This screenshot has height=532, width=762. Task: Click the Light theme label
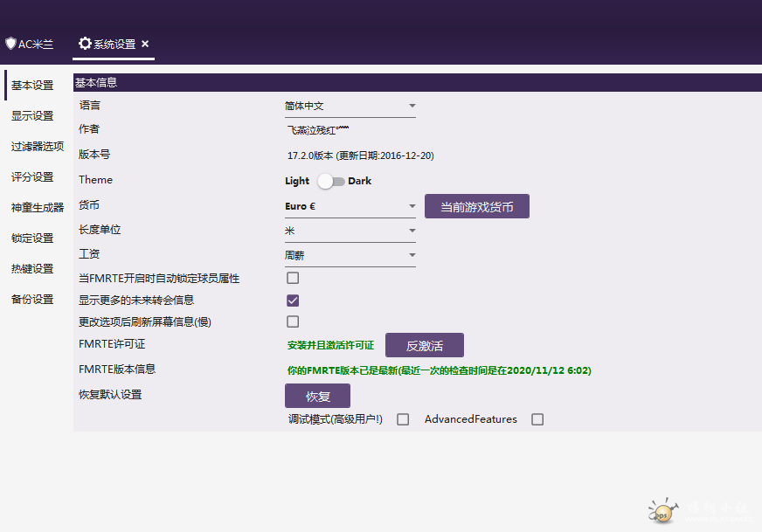pyautogui.click(x=297, y=181)
